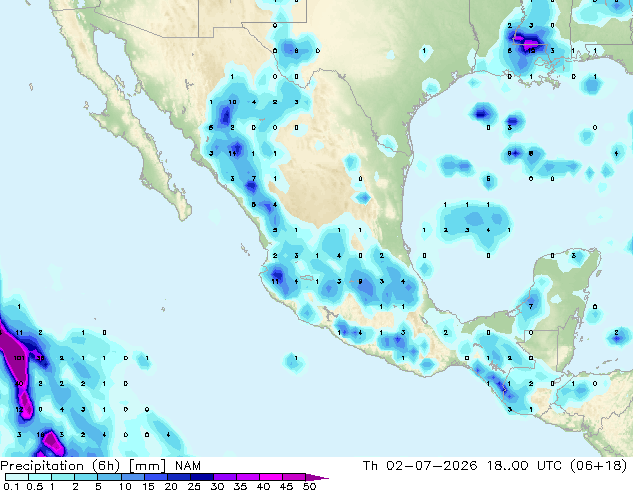This screenshot has width=634, height=490.
Task: Click the '50' legend scale label
Action: 309,486
